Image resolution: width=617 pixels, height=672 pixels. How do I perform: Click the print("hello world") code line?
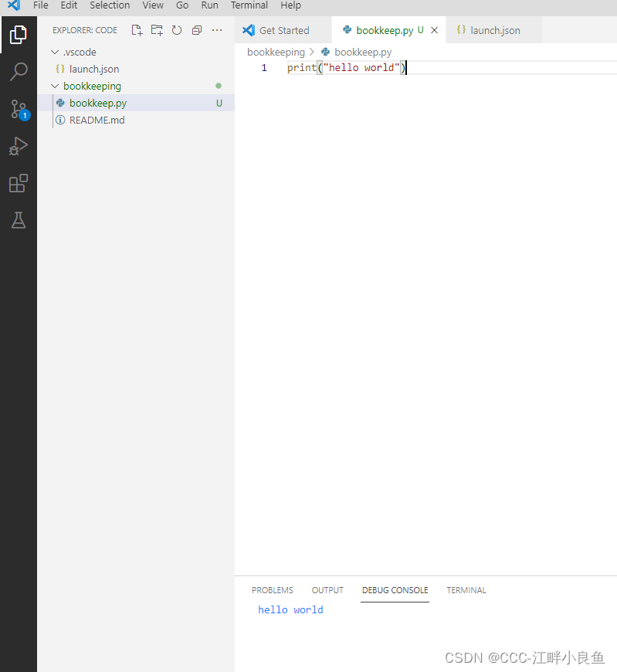point(347,68)
